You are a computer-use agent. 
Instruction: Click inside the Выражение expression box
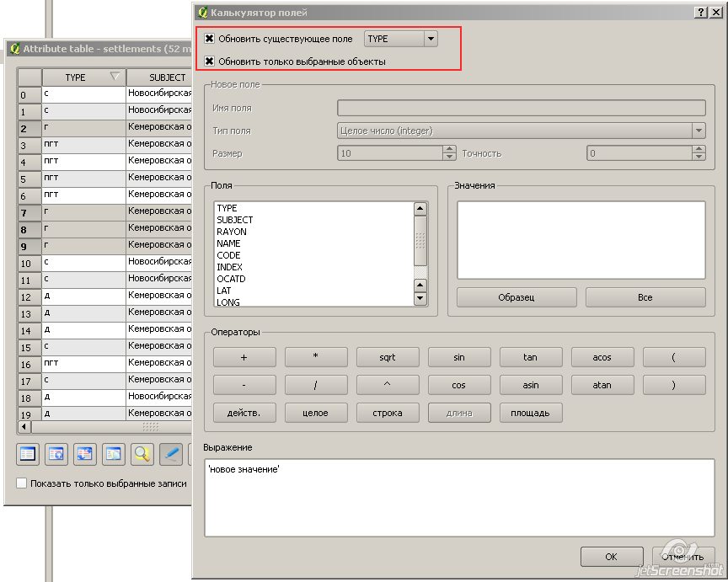pos(459,498)
